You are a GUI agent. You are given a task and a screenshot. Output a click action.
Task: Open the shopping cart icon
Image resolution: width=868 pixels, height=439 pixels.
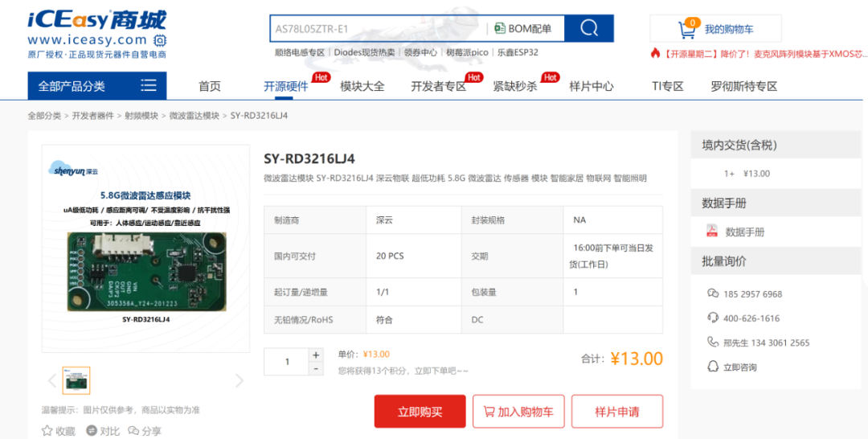coord(687,29)
